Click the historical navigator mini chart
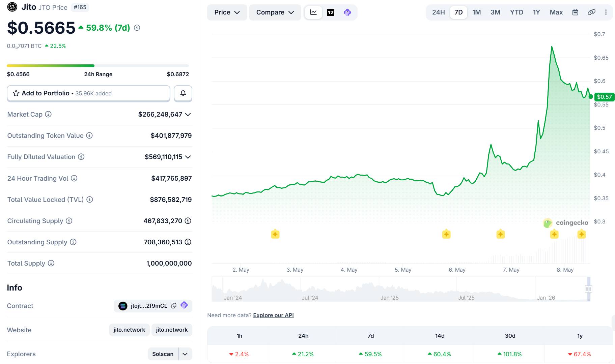Screen dimensions: 615x364 pyautogui.click(x=401, y=289)
